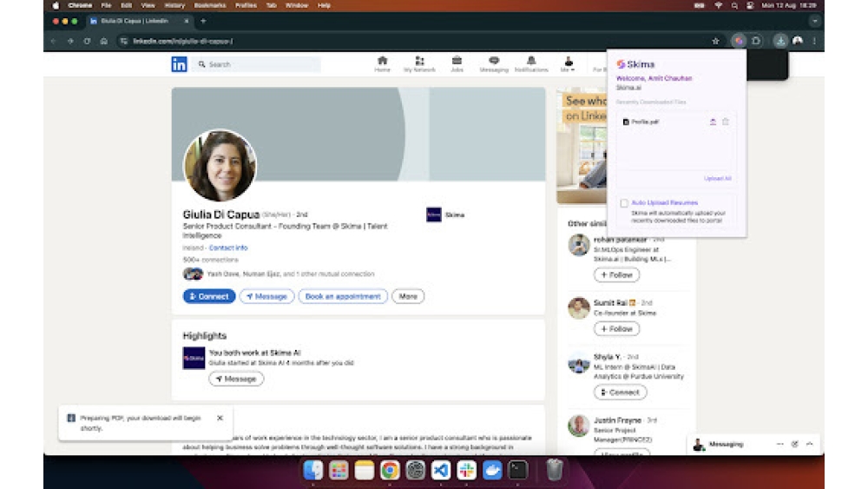Image resolution: width=868 pixels, height=489 pixels.
Task: Follow rohan in similar profiles
Action: pos(616,274)
